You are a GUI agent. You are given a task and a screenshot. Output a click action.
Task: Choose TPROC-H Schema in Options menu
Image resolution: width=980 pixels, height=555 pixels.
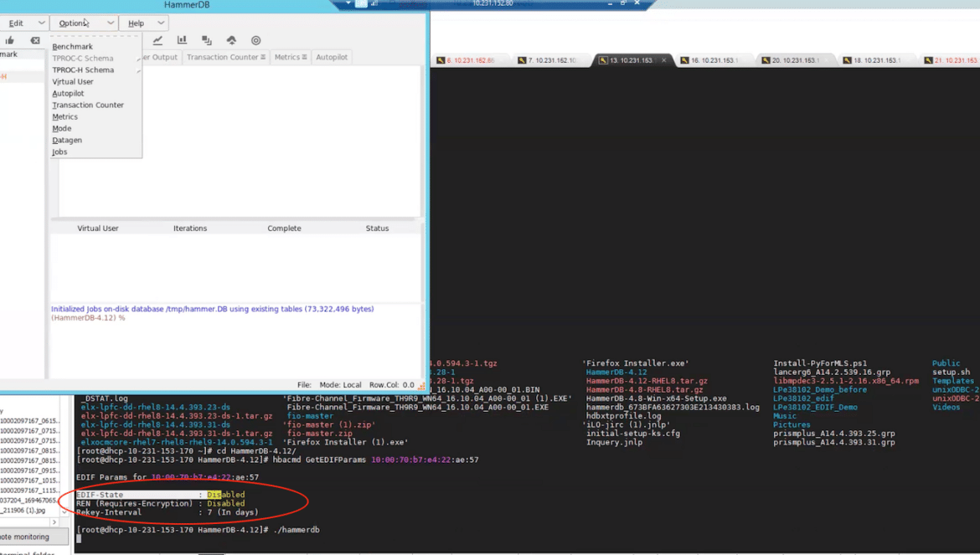83,70
